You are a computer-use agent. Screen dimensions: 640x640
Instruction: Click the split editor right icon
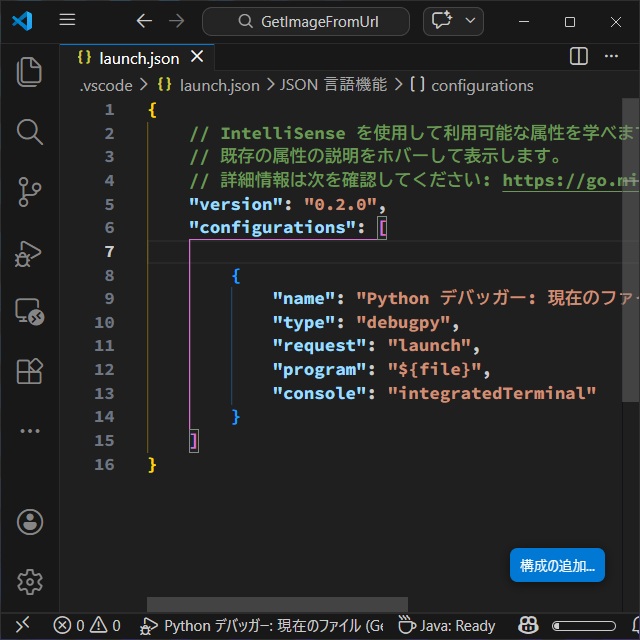(579, 57)
